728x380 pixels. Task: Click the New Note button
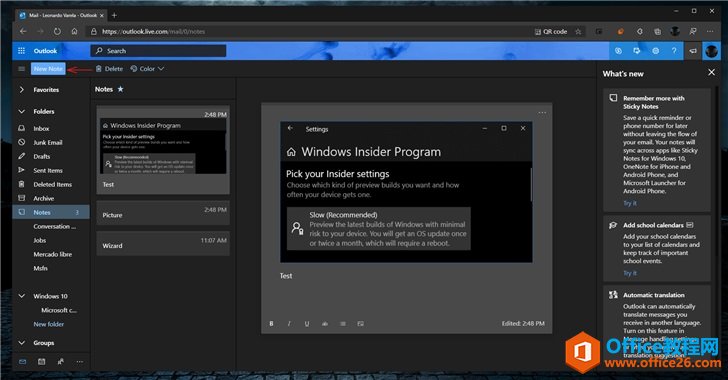tap(48, 68)
